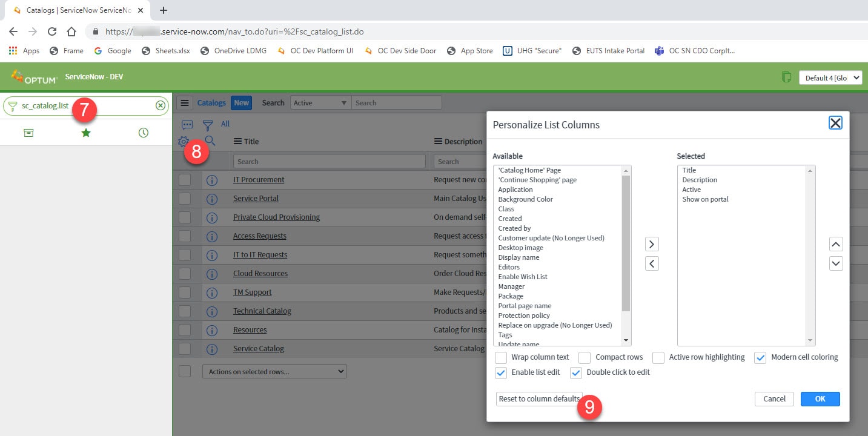Viewport: 868px width, 436px height.
Task: Open the History clock icon in the sidebar
Action: (x=143, y=132)
